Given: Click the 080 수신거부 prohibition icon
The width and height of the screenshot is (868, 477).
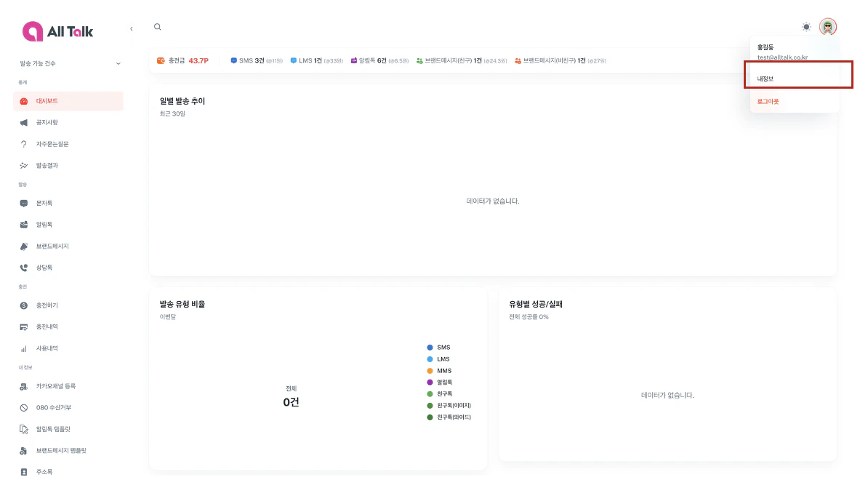Looking at the screenshot, I should click(23, 409).
